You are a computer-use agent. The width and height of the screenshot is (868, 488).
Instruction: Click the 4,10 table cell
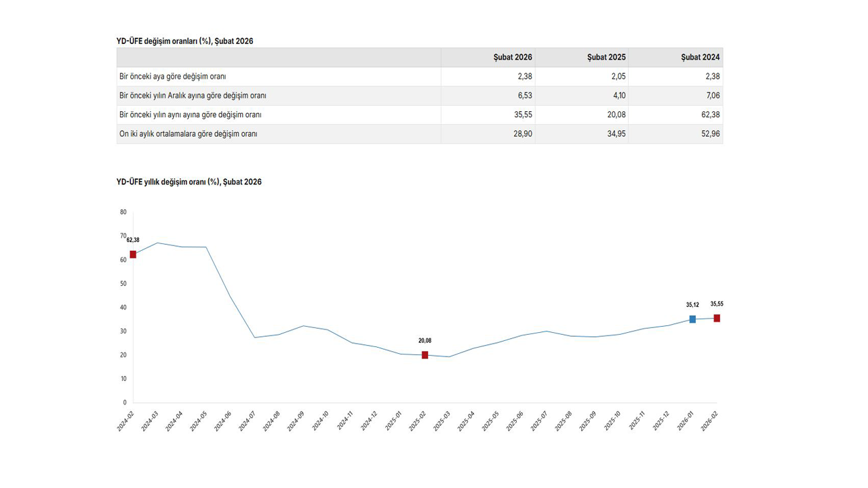tap(618, 96)
